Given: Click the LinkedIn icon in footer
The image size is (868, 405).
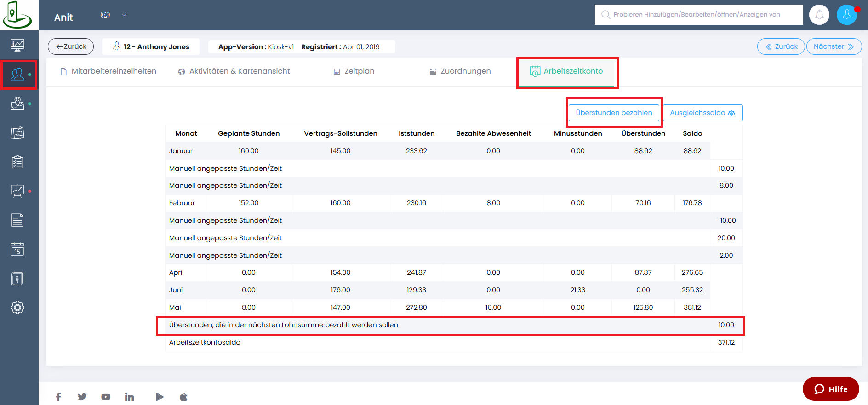Looking at the screenshot, I should (130, 397).
